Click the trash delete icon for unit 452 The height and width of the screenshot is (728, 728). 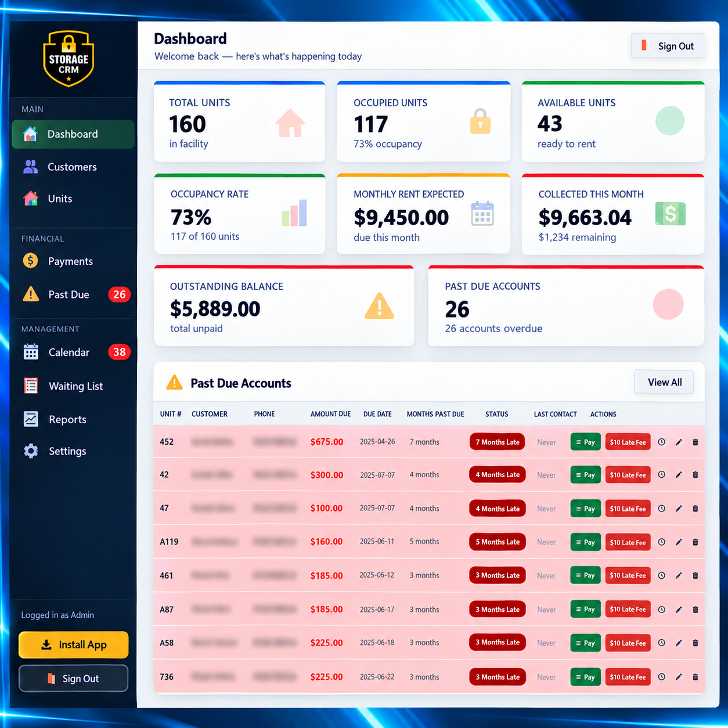click(695, 442)
